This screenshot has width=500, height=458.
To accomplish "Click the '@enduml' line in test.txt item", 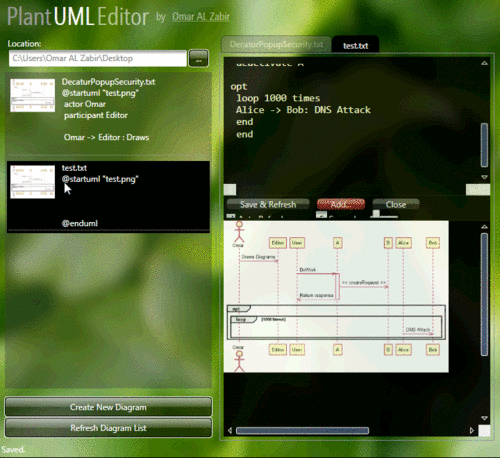I will (80, 223).
